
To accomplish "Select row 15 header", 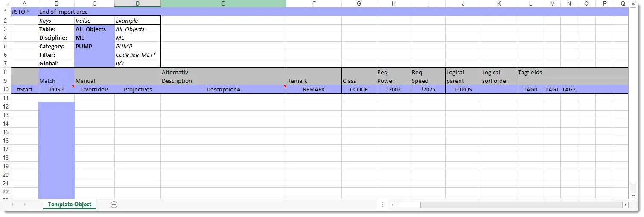I will 5,132.
